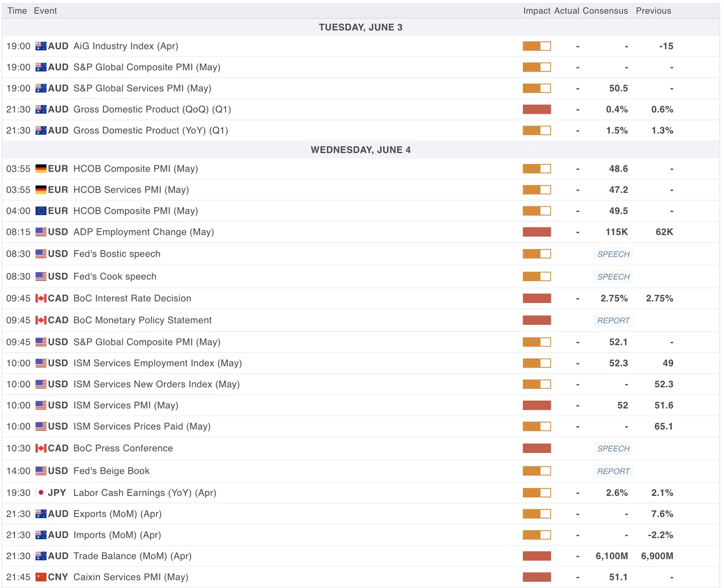724x588 pixels.
Task: Open the Imports (MoM) (Apr) event
Action: 117,535
